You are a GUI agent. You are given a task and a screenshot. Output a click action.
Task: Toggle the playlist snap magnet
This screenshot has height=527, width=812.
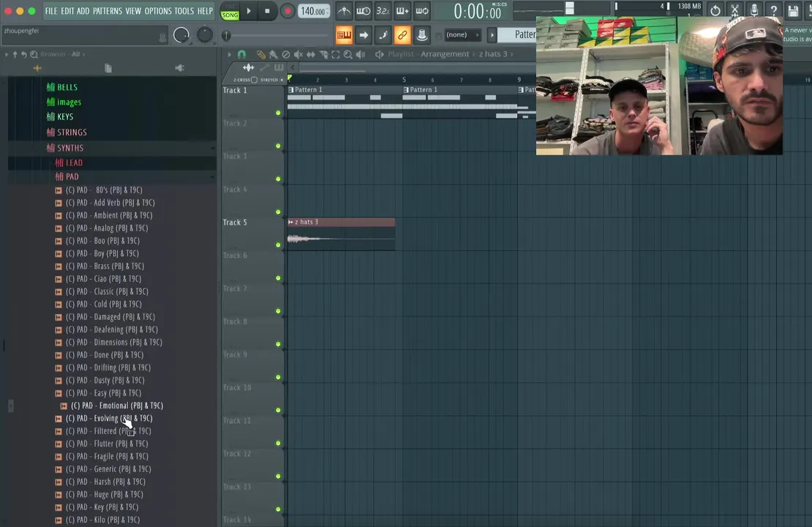(242, 54)
